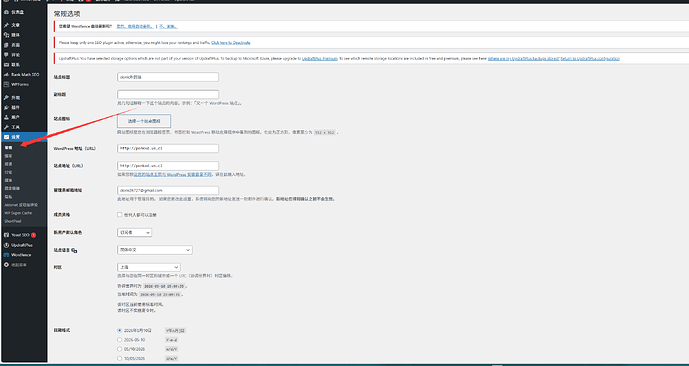Click the Site Address 站点地址 (URL) input field
Viewport: 689px width, 366px height.
168,166
